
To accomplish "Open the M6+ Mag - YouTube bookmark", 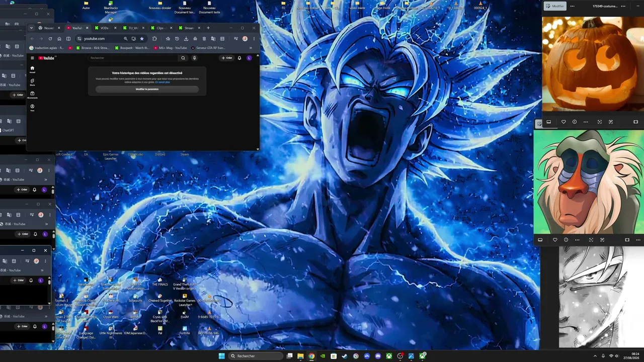I will click(x=171, y=48).
